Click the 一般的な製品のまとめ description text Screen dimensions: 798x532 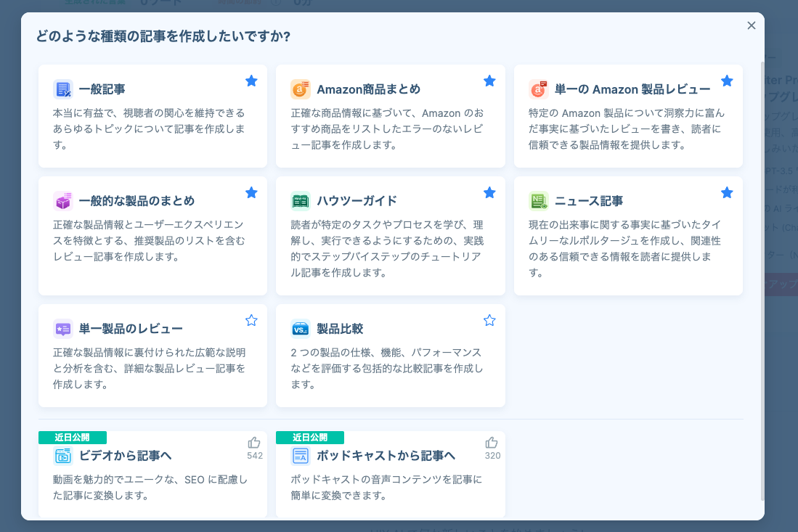[x=149, y=240]
